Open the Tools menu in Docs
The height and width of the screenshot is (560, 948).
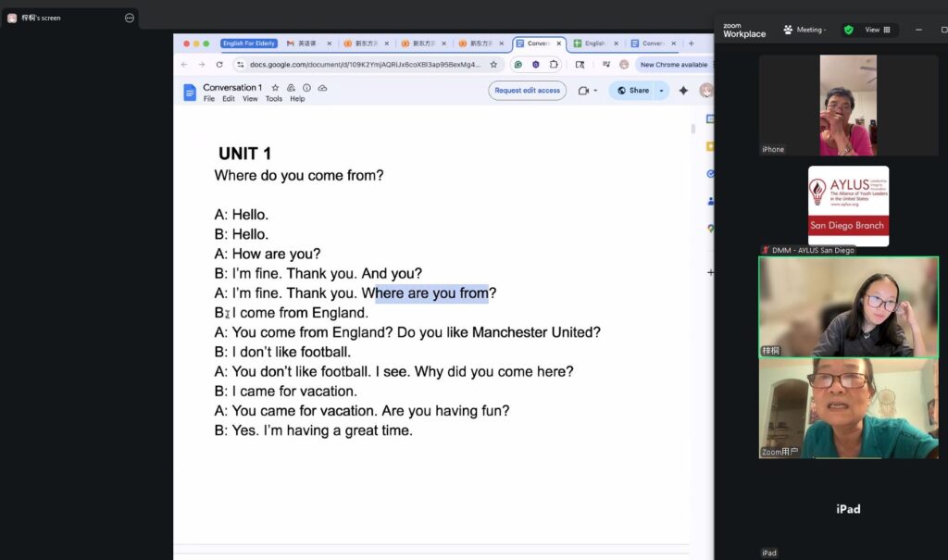[273, 99]
